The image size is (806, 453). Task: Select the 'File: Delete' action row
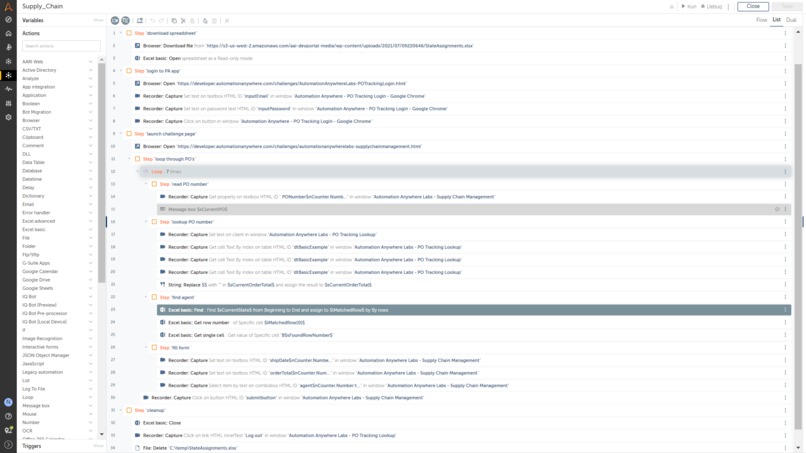coord(461,448)
